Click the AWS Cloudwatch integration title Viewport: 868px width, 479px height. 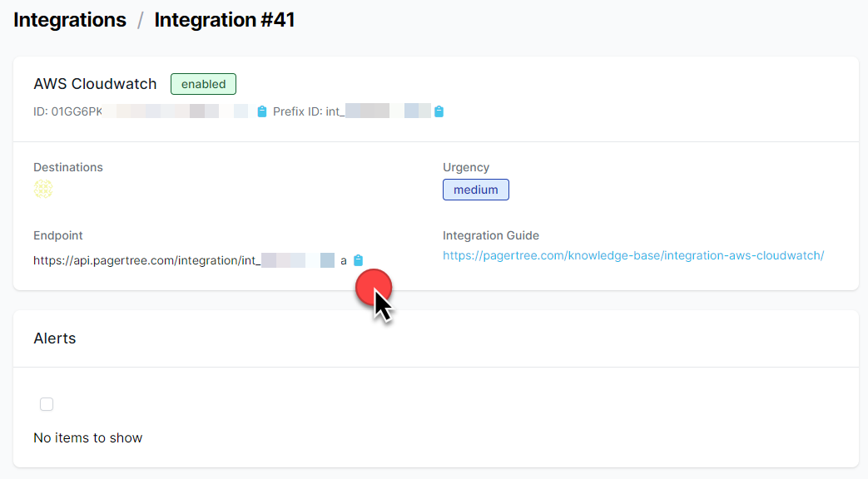click(x=94, y=83)
